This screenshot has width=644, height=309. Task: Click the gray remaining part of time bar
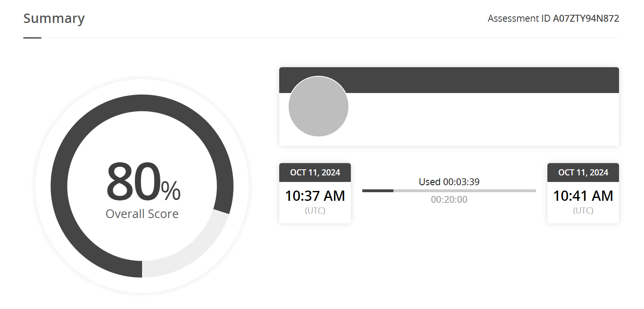(x=465, y=191)
